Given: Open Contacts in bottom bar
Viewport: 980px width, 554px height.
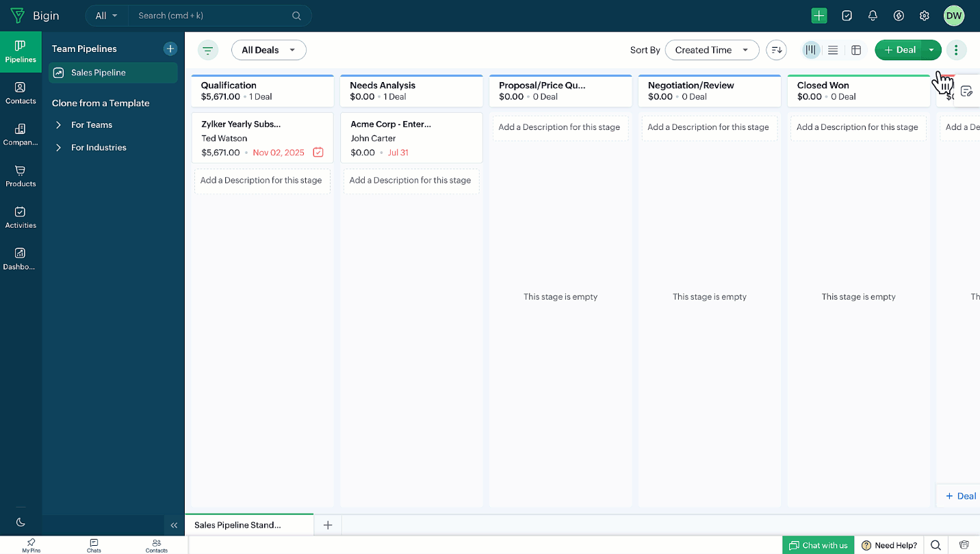Looking at the screenshot, I should click(157, 545).
